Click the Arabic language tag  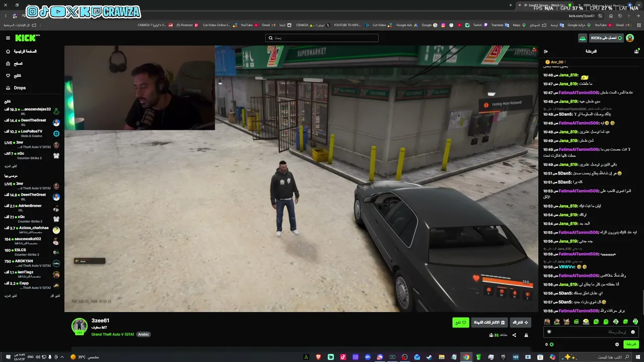143,334
